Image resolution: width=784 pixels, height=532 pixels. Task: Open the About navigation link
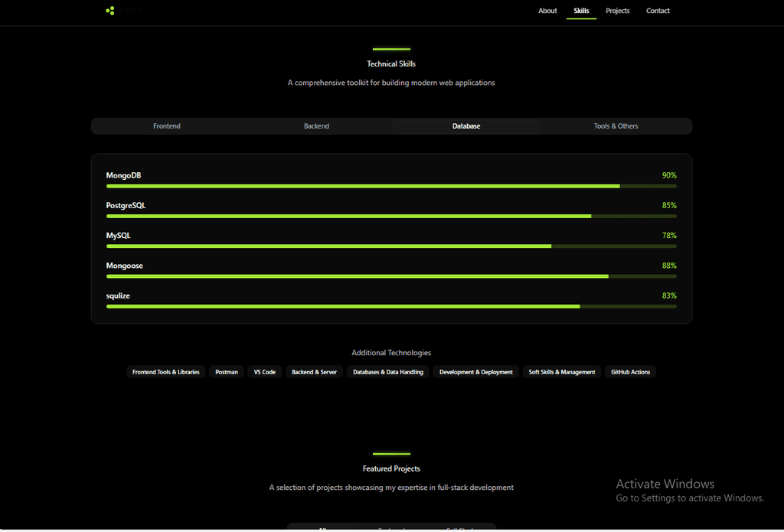pos(547,11)
